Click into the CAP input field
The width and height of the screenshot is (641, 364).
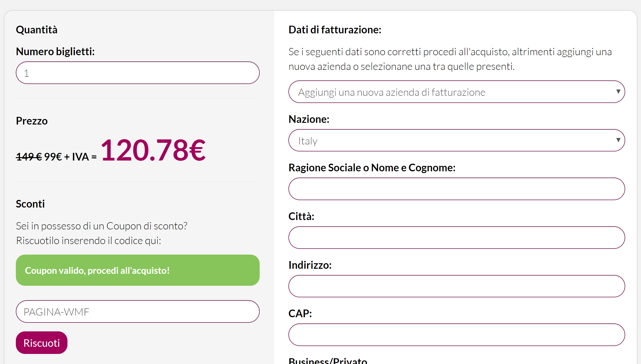456,335
